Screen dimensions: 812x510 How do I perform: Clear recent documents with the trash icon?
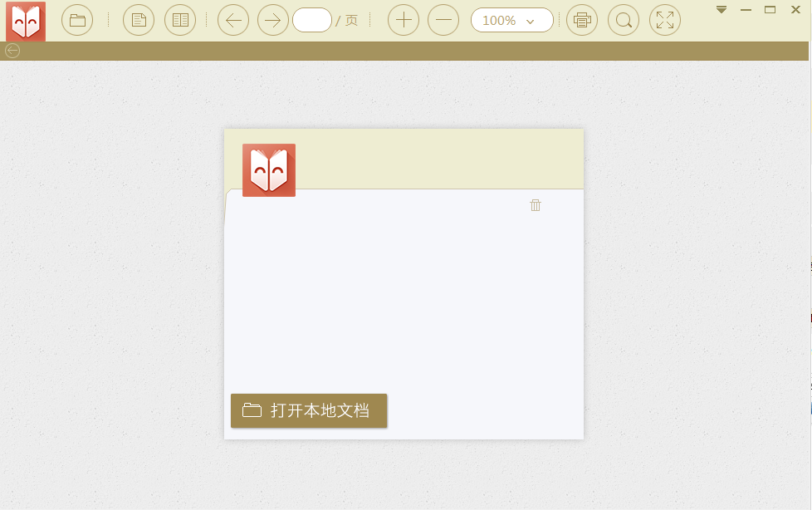pyautogui.click(x=536, y=204)
